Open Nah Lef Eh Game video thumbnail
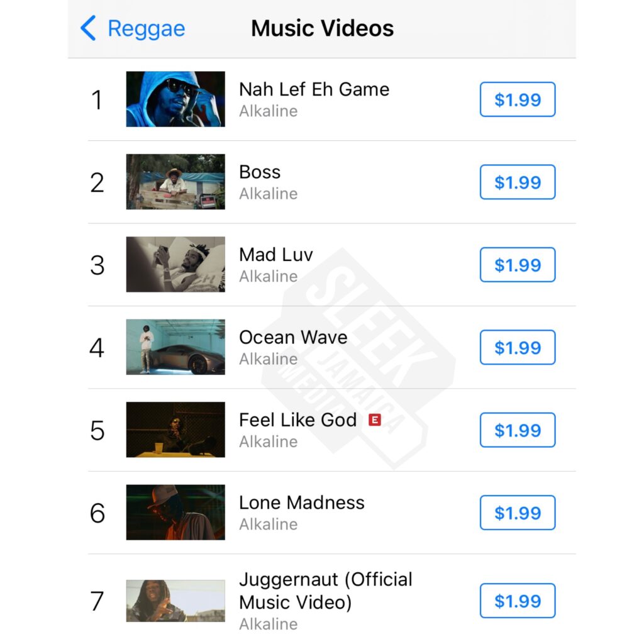Screen dimensions: 644x644 (175, 99)
